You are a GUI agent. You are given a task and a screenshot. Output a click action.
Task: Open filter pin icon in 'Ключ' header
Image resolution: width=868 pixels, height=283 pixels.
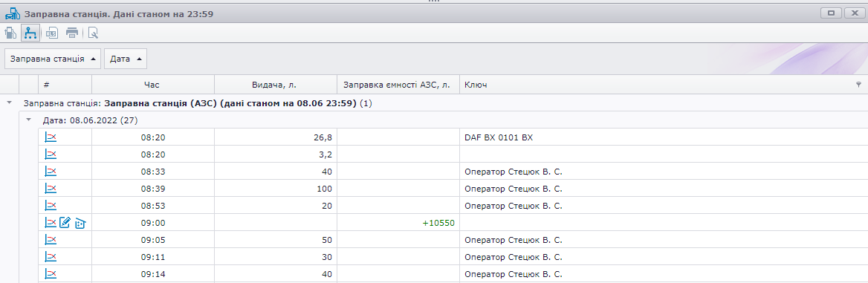pos(859,84)
